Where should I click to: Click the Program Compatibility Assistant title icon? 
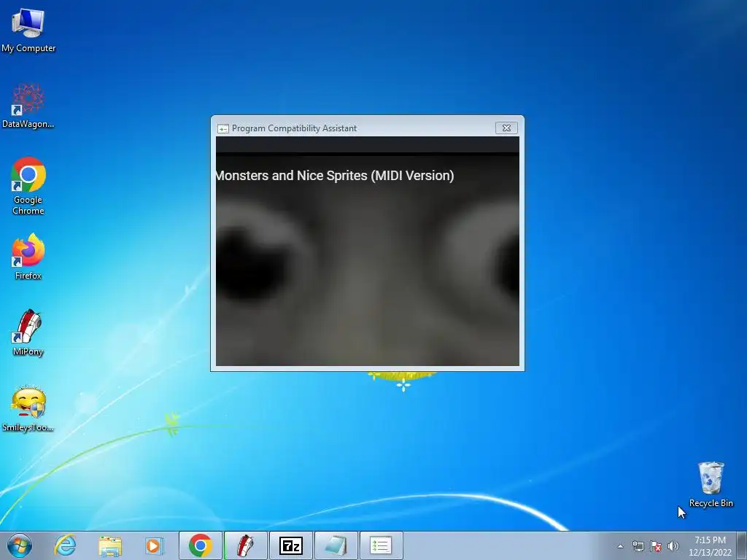coord(222,128)
